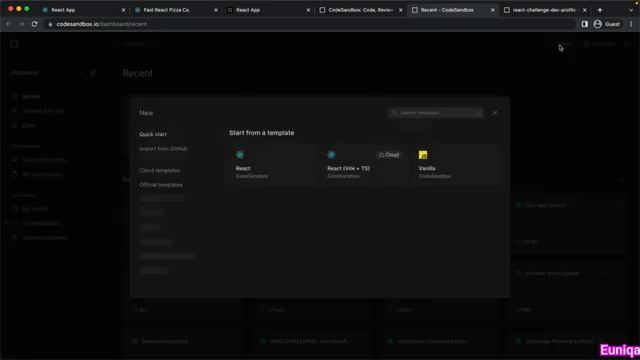Open a new browser tab with plus
This screenshot has width=640, height=360.
click(600, 10)
